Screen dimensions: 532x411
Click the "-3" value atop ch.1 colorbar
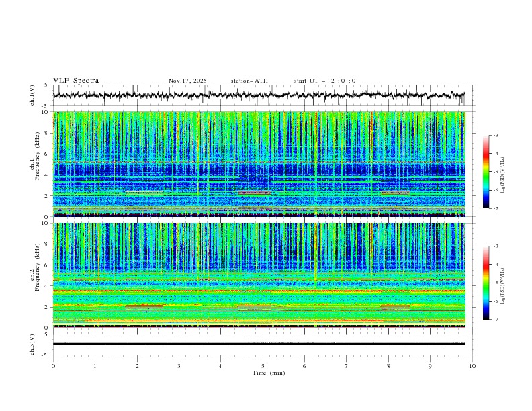coord(496,136)
